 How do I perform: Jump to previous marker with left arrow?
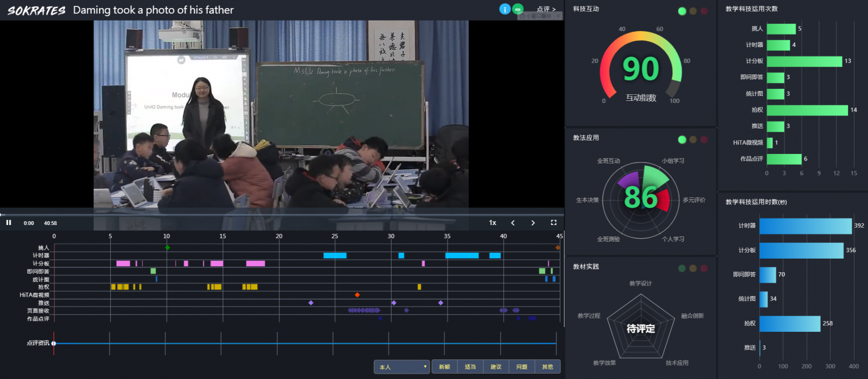pos(513,223)
